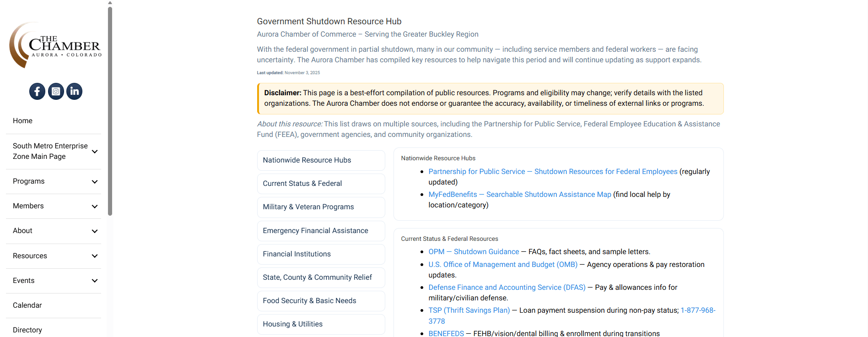Open Programs menu item
The height and width of the screenshot is (337, 868).
coord(29,181)
